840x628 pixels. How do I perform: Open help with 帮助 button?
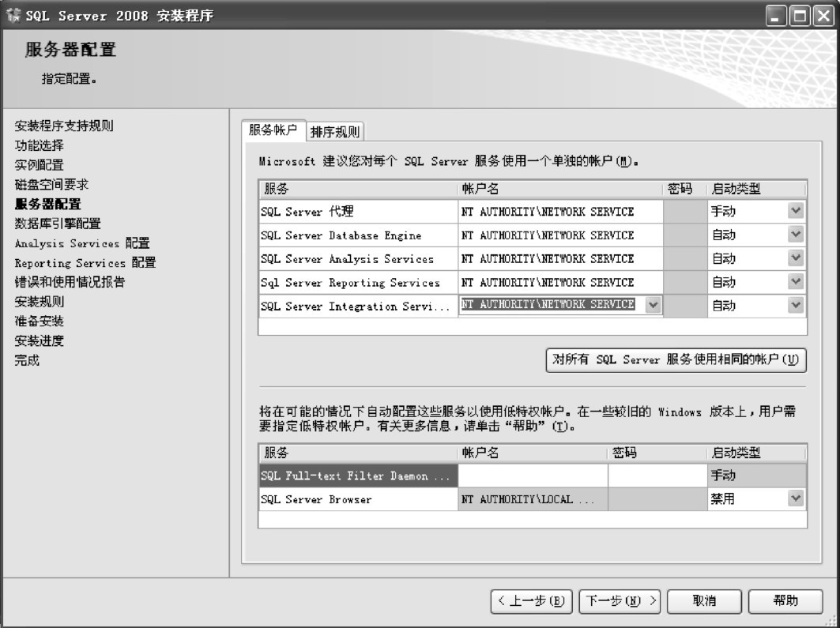pyautogui.click(x=785, y=601)
